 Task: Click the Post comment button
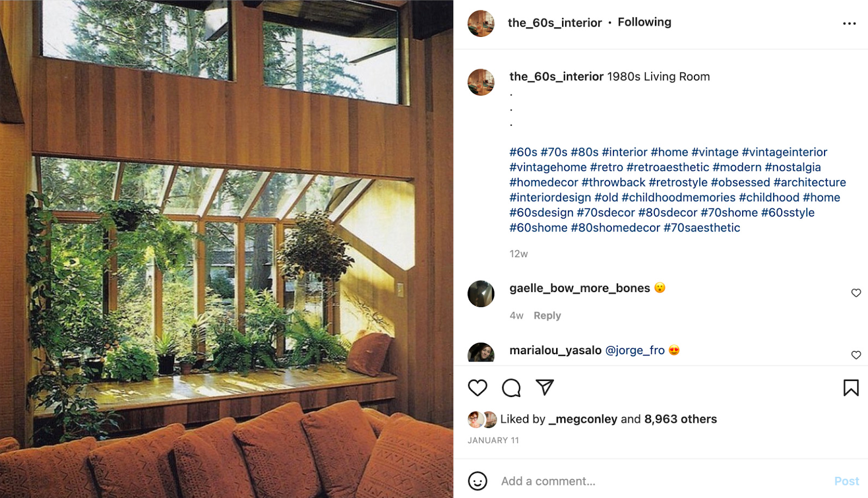[x=846, y=481]
